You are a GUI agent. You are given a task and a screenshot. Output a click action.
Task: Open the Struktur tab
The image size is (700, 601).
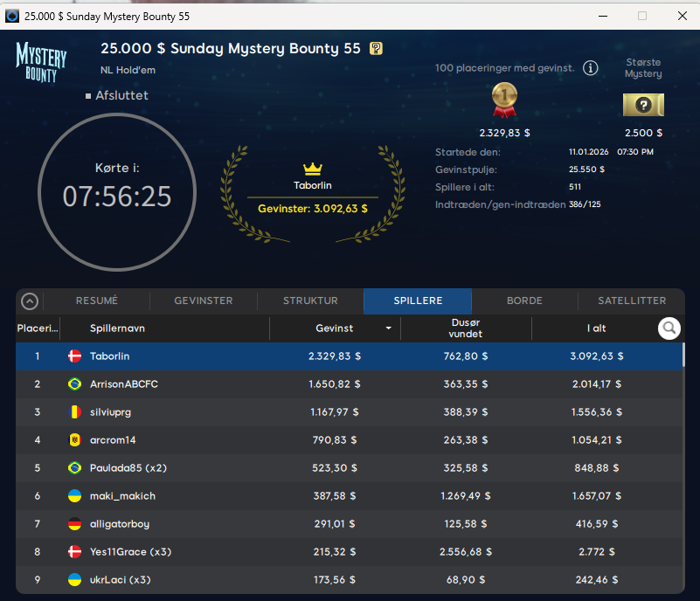tap(310, 300)
